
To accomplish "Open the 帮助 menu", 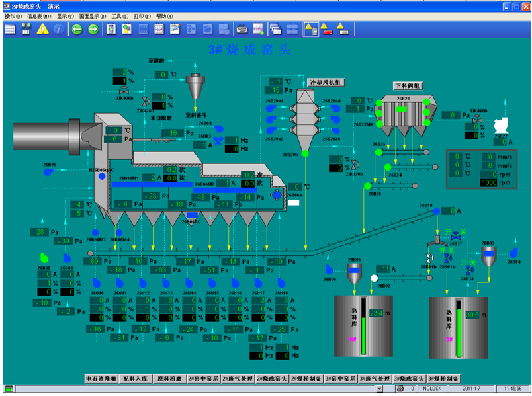I will (165, 16).
